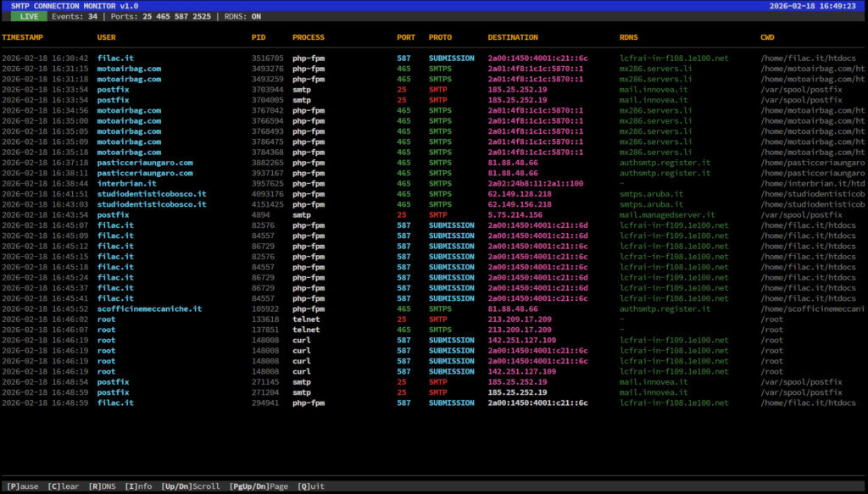
Task: Click PID 3937167
Action: click(x=267, y=173)
